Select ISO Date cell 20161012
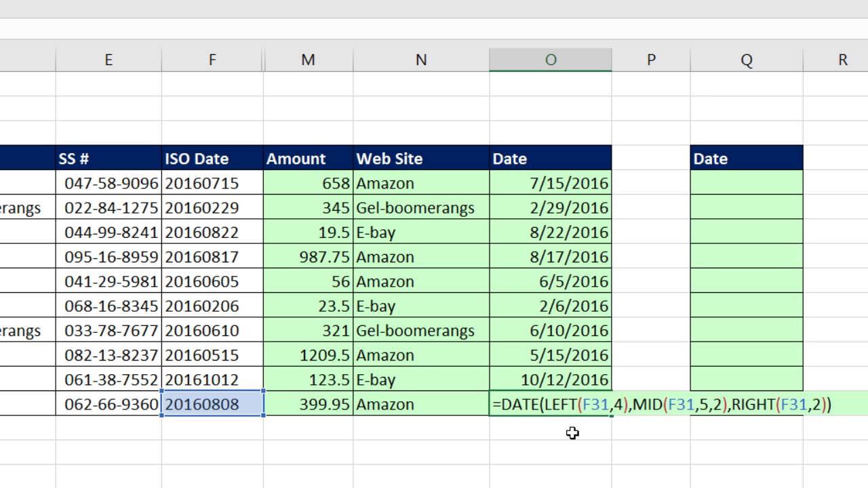Image resolution: width=868 pixels, height=488 pixels. tap(212, 379)
